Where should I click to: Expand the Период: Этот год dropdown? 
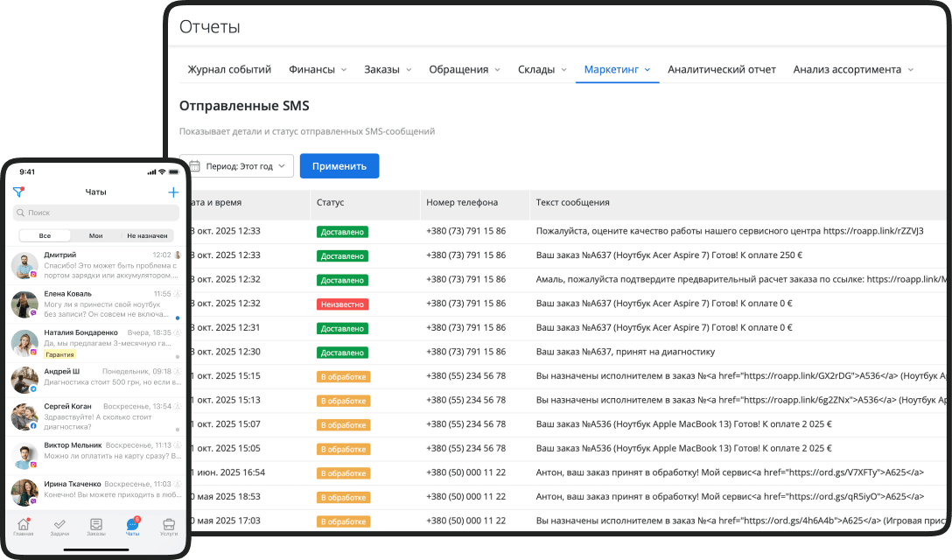(x=237, y=166)
